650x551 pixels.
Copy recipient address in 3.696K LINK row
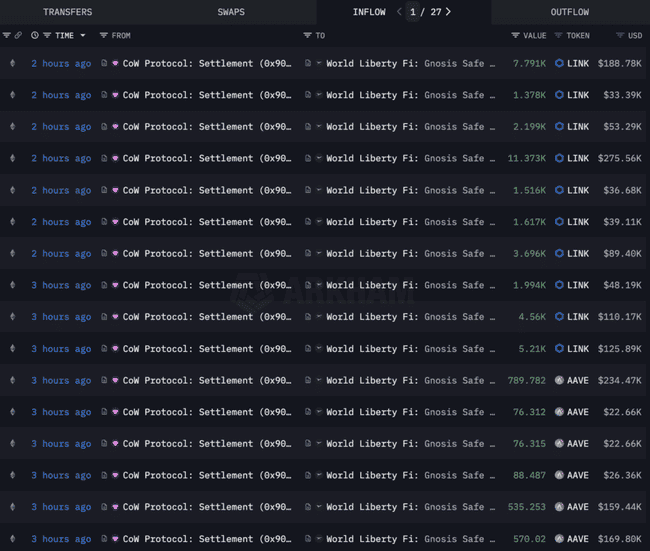pyautogui.click(x=308, y=253)
